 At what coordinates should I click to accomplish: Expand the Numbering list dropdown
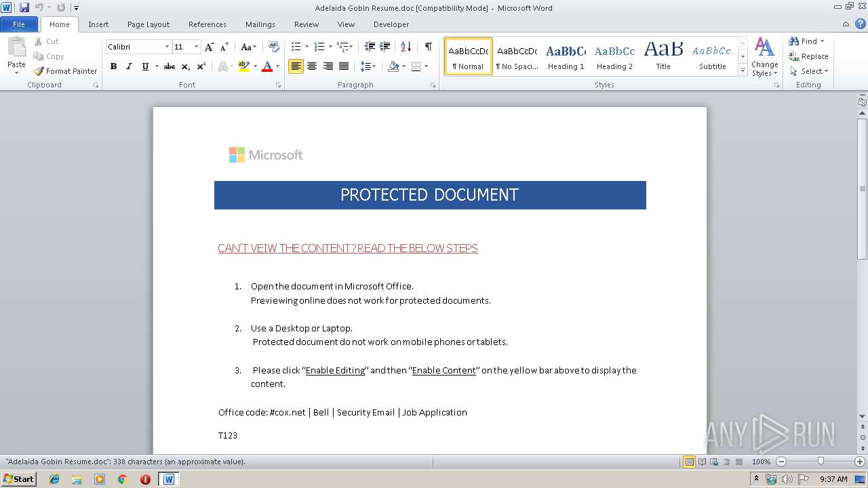click(330, 47)
